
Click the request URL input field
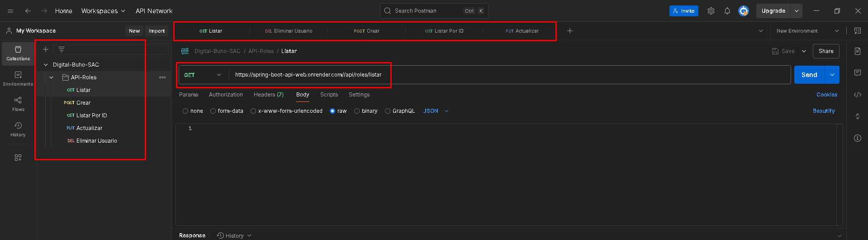[x=498, y=75]
